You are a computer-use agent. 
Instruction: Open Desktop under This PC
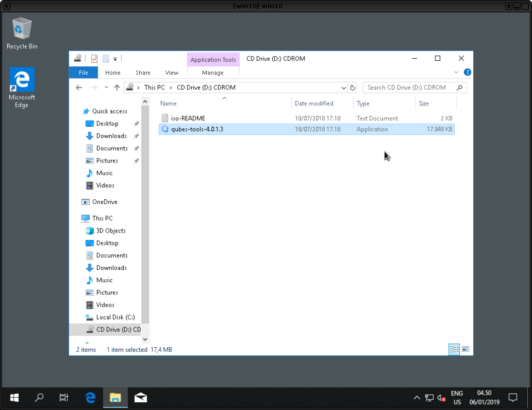[x=107, y=243]
